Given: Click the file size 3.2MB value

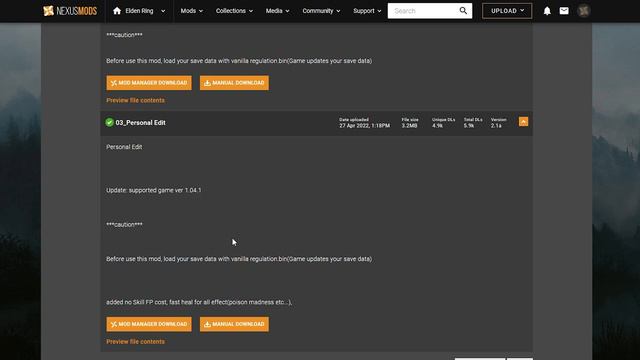Looking at the screenshot, I should click(409, 126).
